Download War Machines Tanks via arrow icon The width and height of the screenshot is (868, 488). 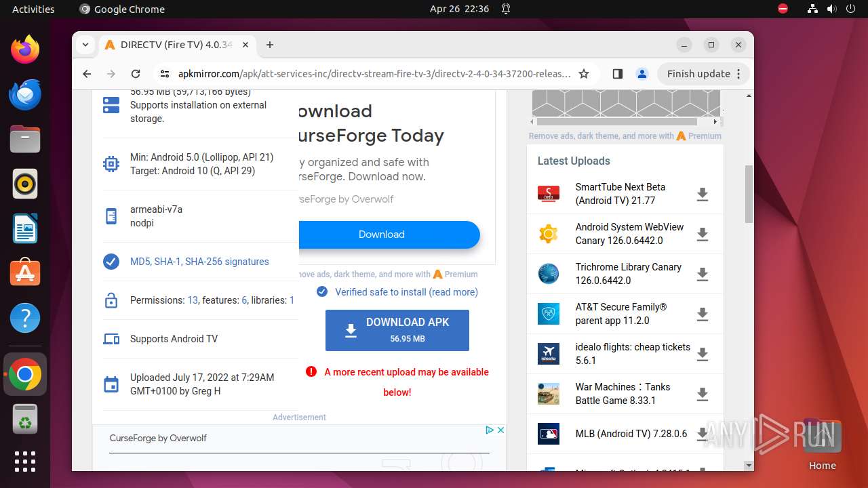click(703, 394)
